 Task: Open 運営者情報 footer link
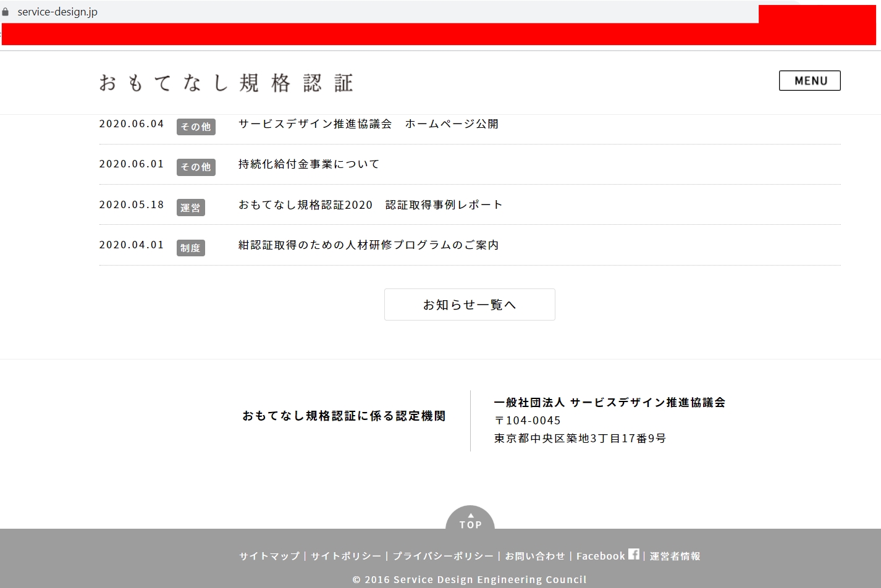[675, 556]
